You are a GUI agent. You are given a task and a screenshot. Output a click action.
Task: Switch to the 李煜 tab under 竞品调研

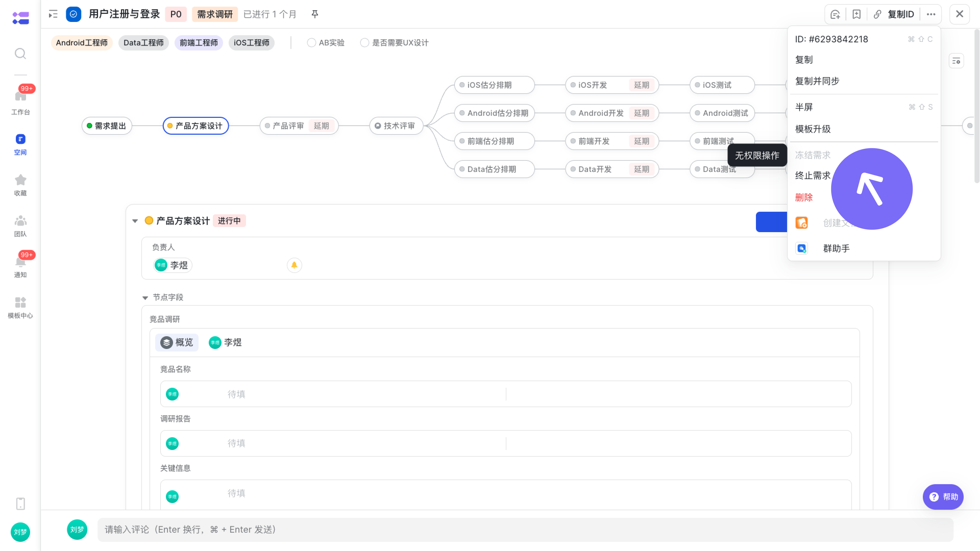pos(225,342)
